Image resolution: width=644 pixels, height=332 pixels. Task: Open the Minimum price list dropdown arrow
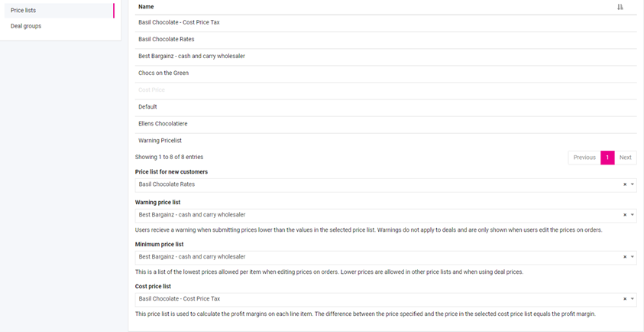point(633,257)
